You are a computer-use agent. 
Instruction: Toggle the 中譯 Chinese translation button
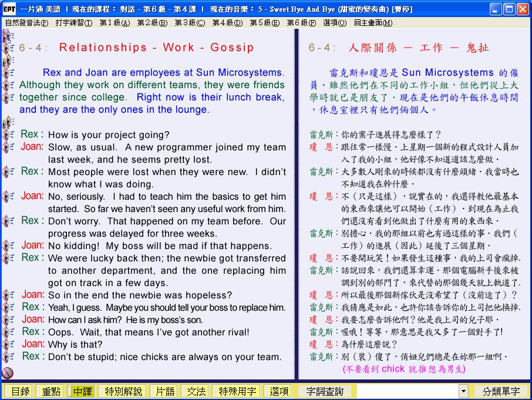pos(82,391)
